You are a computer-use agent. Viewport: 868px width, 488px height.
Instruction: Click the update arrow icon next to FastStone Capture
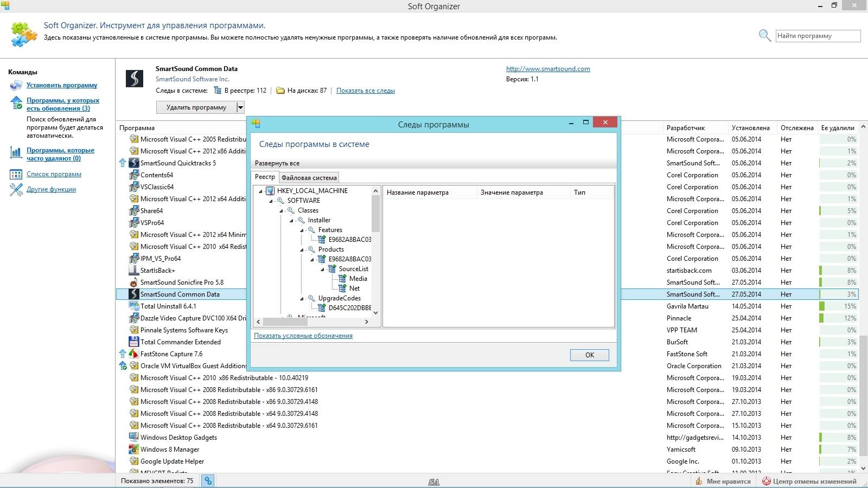(x=123, y=354)
